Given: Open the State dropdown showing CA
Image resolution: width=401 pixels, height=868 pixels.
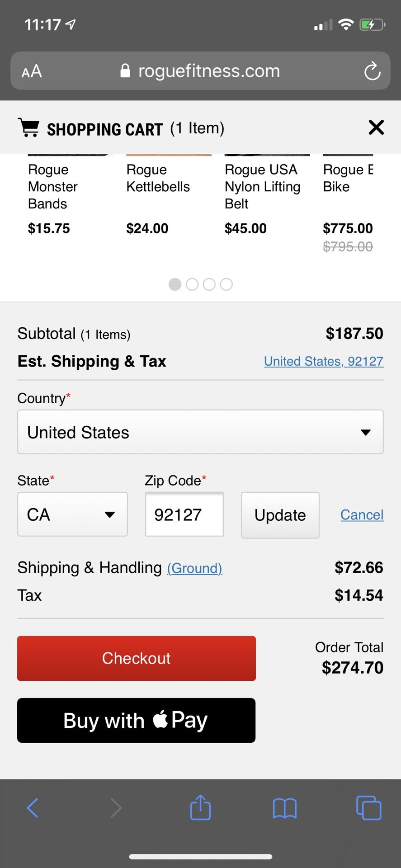Looking at the screenshot, I should click(72, 514).
